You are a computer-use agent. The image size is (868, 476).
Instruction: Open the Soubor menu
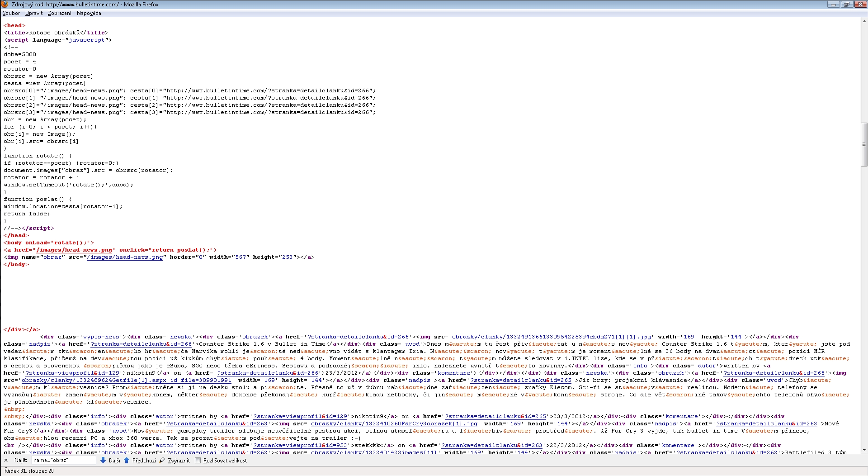coord(11,13)
